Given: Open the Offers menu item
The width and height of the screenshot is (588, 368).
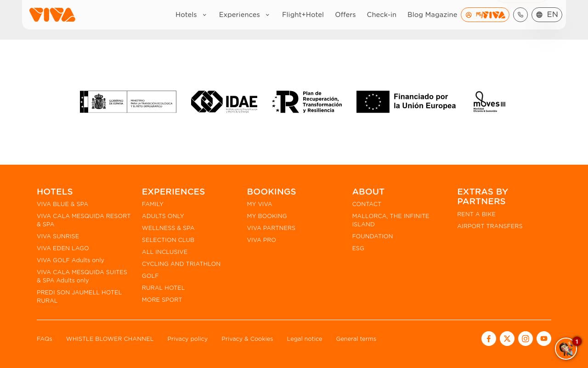Looking at the screenshot, I should click(x=345, y=15).
